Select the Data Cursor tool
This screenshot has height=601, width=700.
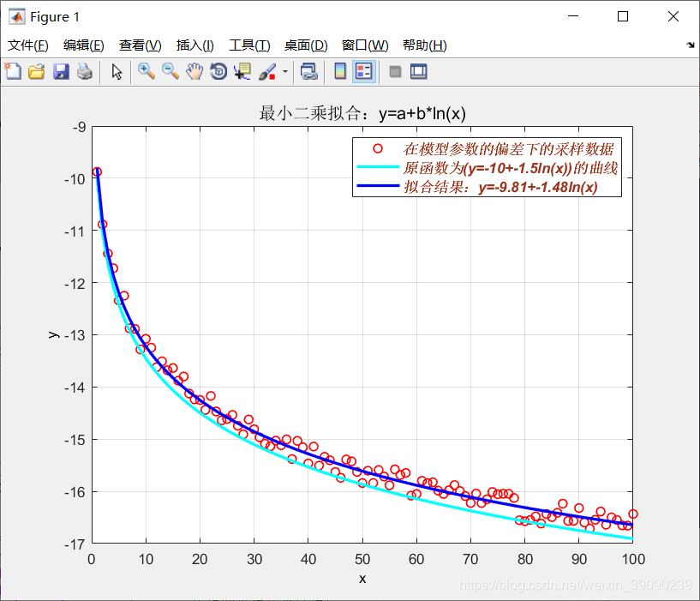tap(242, 71)
